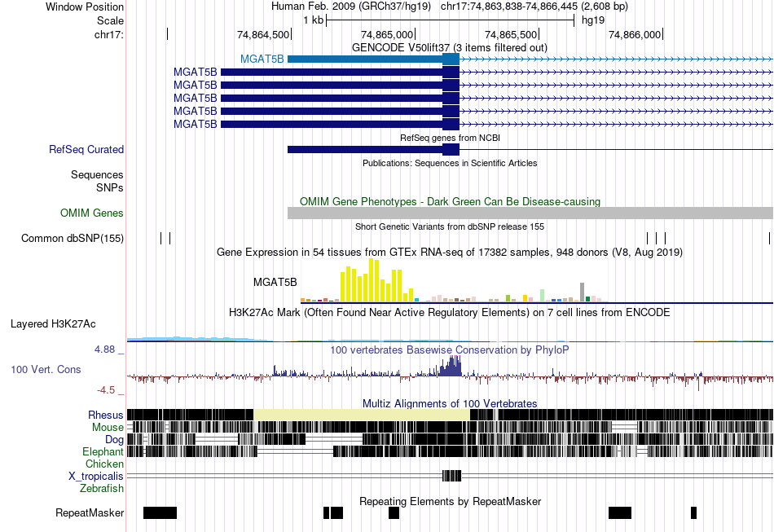Click the SNPs track label
Screen dimensions: 774x532
[x=110, y=187]
